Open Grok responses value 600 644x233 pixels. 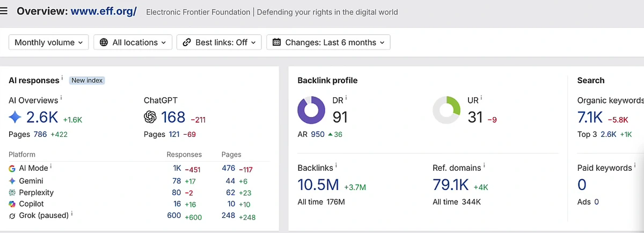[174, 215]
